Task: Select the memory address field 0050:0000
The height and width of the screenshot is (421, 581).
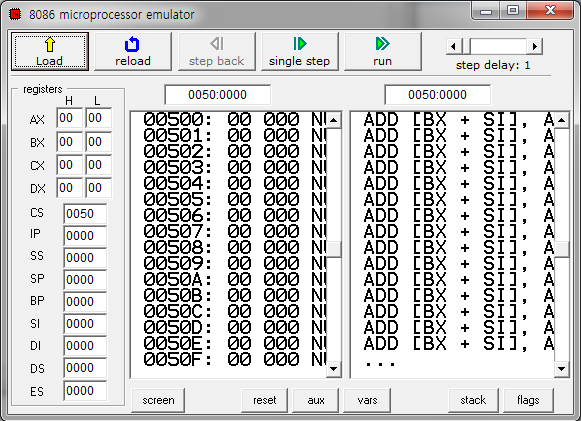Action: [x=218, y=95]
